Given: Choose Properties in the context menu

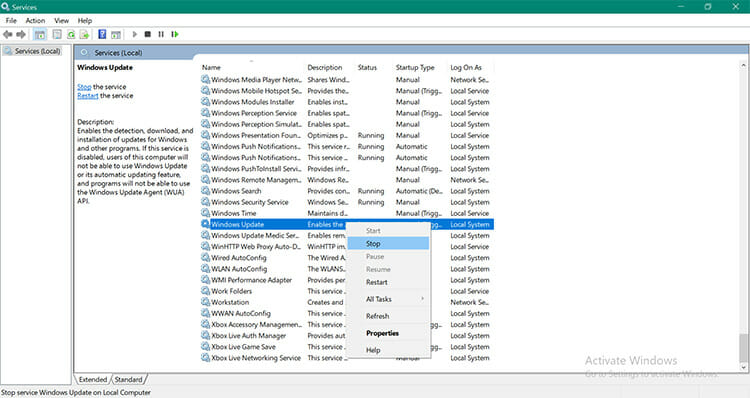Looking at the screenshot, I should [x=388, y=333].
